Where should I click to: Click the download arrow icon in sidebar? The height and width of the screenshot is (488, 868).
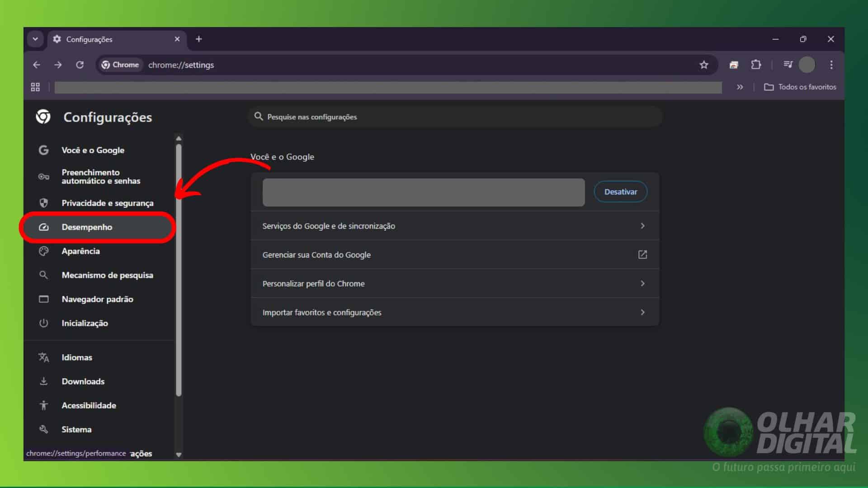(43, 381)
